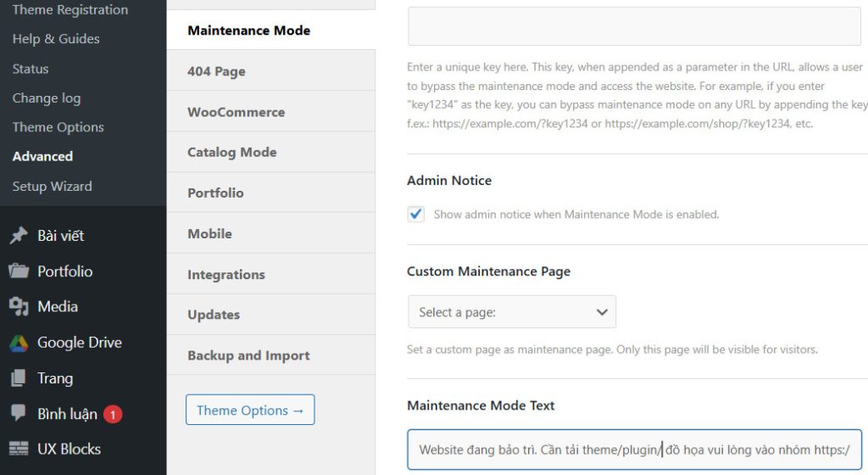Click the folder icon beside Portfolio menu
This screenshot has width=868, height=475.
pos(19,271)
